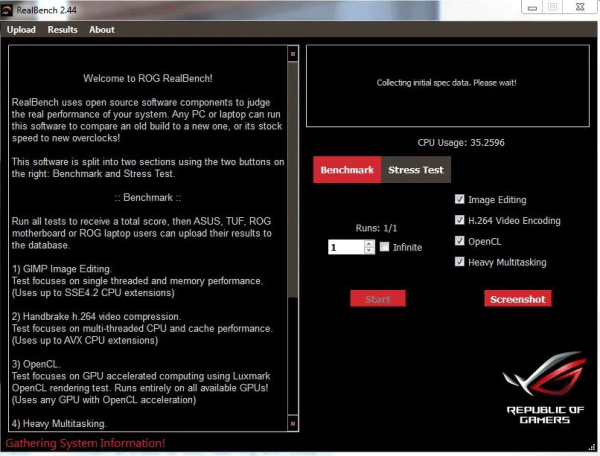Open the Upload menu
This screenshot has width=600, height=456.
21,30
